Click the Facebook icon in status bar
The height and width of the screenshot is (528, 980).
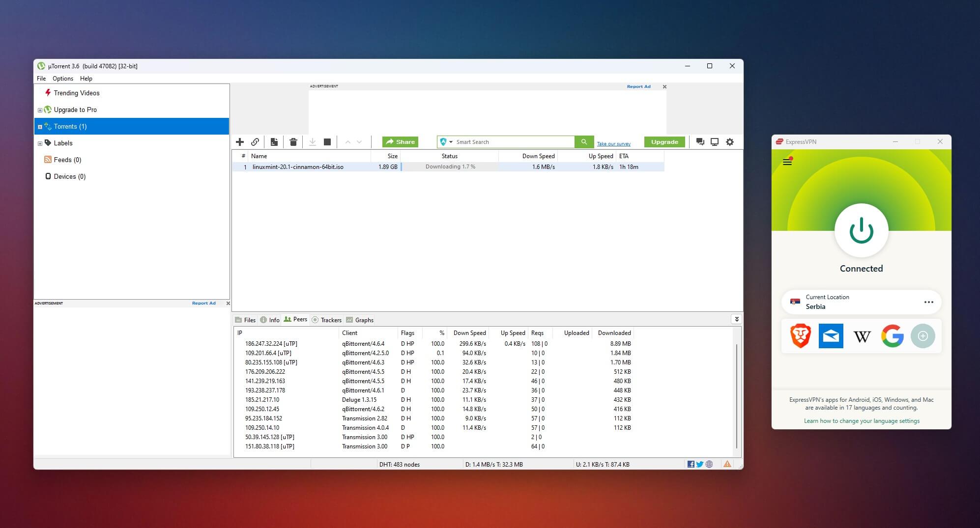[x=691, y=464]
